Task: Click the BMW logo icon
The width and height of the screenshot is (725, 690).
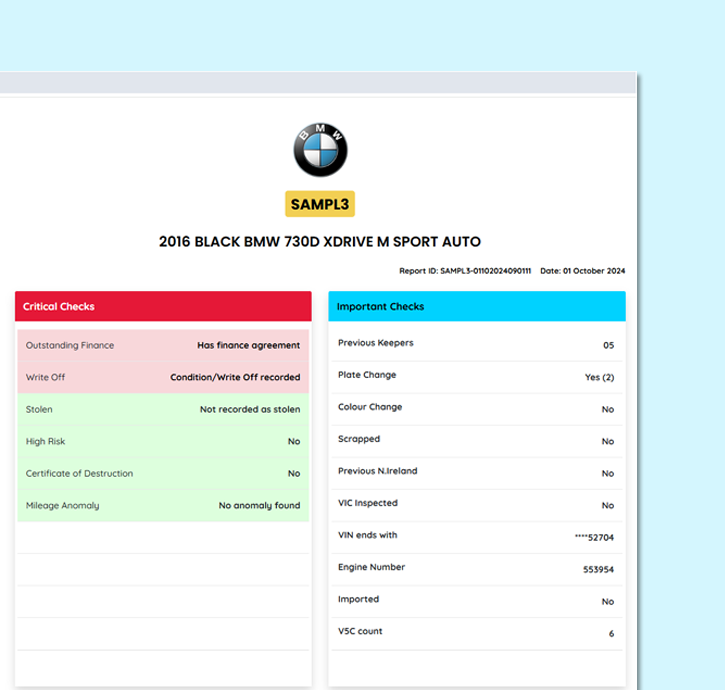Action: pos(320,150)
